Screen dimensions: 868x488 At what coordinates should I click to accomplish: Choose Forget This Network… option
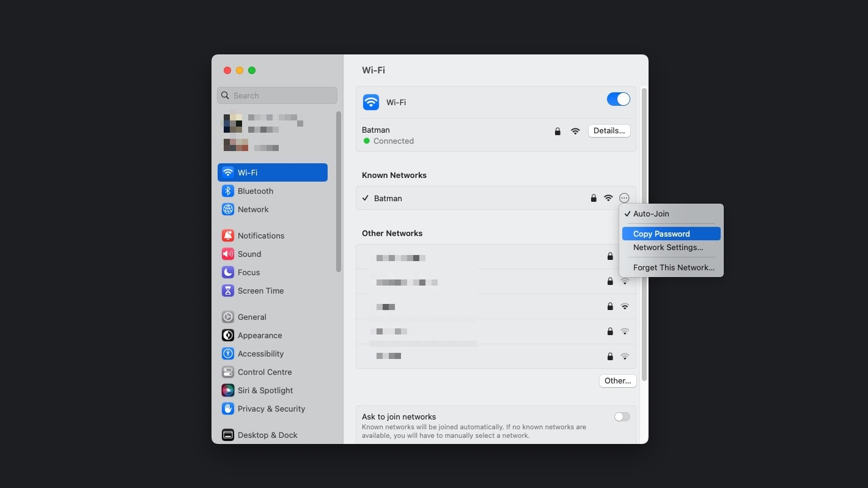point(673,268)
